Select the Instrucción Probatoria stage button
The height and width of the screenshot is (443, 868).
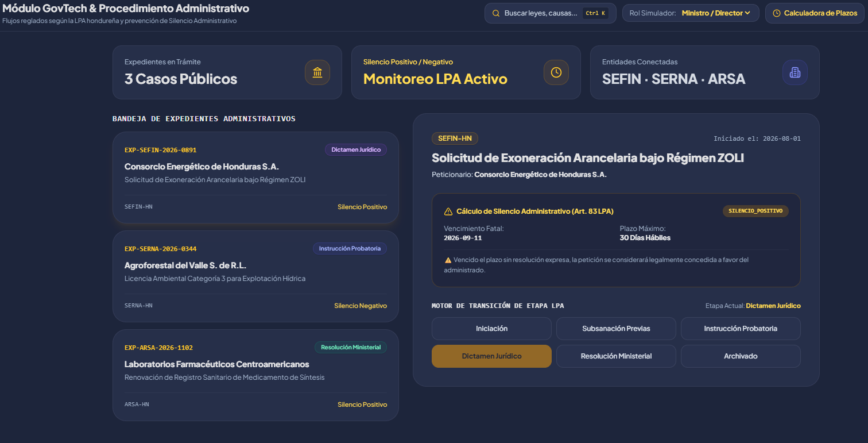741,329
